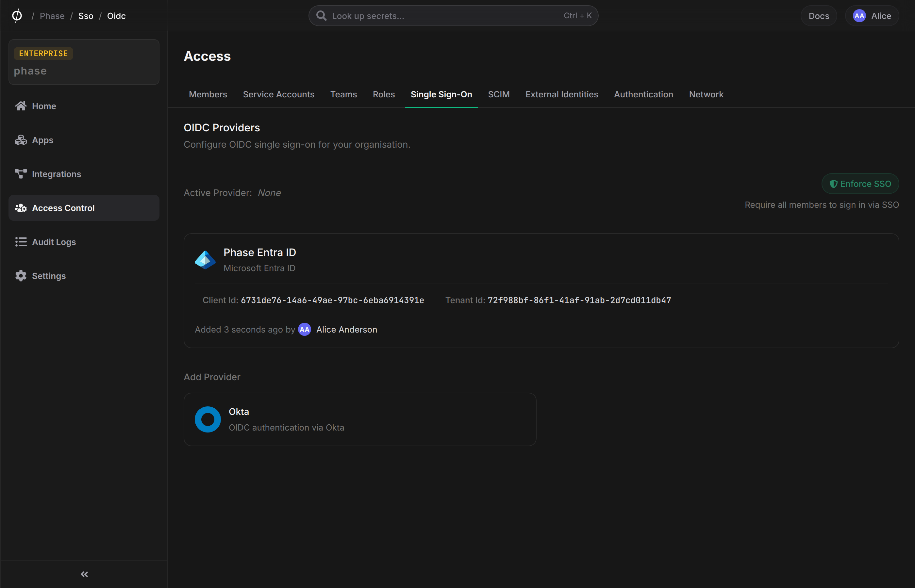Viewport: 915px width, 588px height.
Task: Click the Phase logo icon in header
Action: 17,16
